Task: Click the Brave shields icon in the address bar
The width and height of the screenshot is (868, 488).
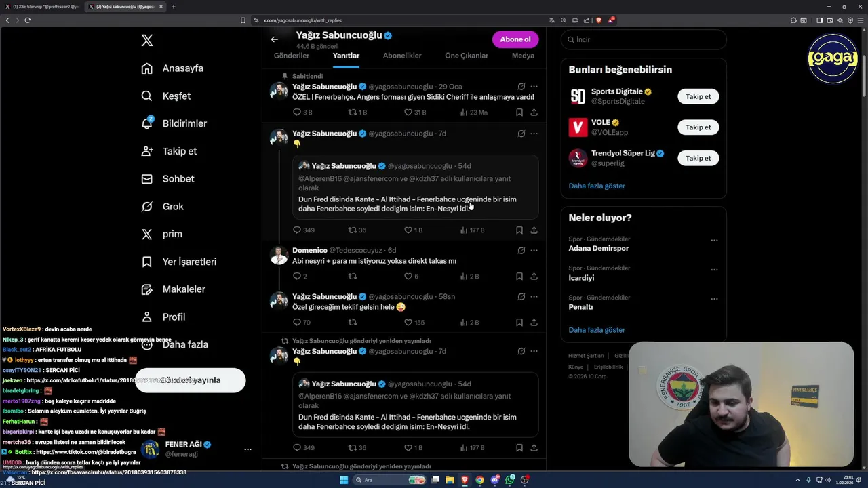Action: point(599,20)
